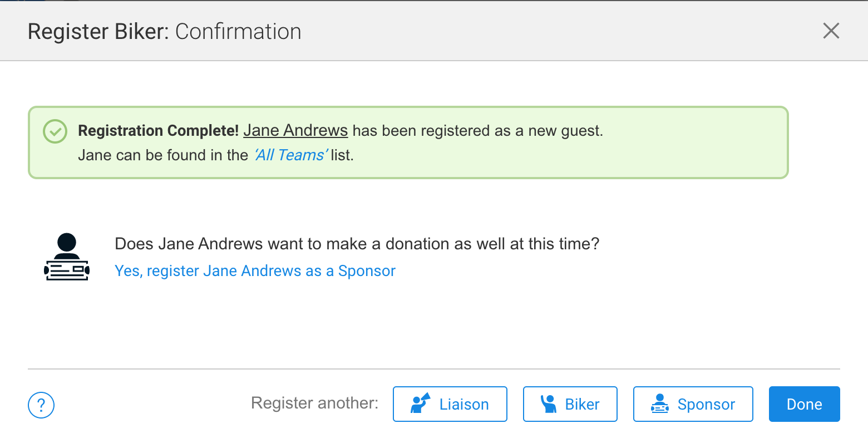
Task: Click the raised-hand icon on Biker button
Action: pos(549,403)
